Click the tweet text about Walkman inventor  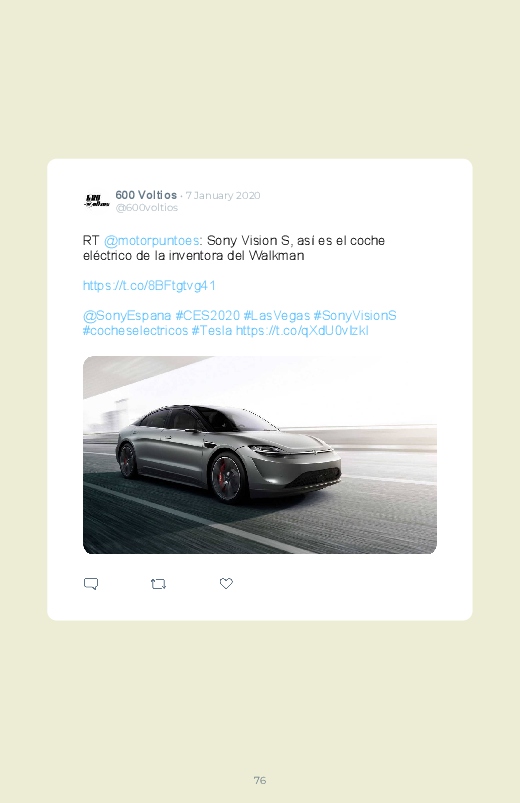click(234, 248)
